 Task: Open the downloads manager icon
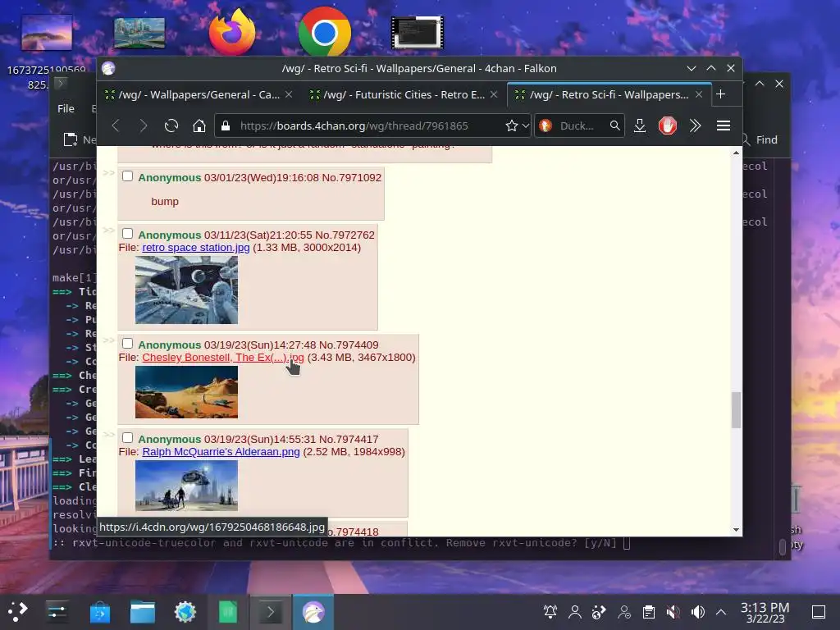[x=640, y=126]
